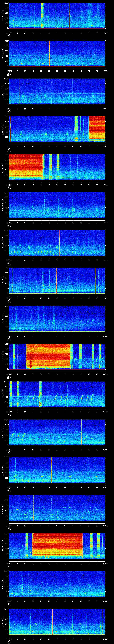Select the 0:02:00 time axis label

tap(9, 71)
